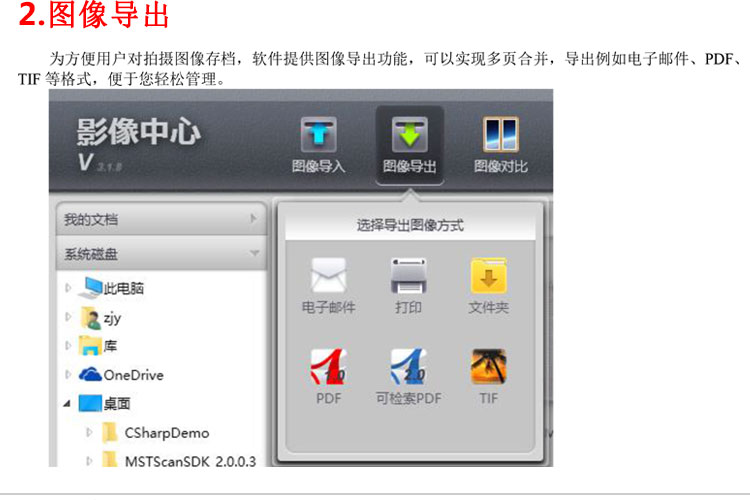Click the 影像中心 application logo
The image size is (750, 500).
138,134
